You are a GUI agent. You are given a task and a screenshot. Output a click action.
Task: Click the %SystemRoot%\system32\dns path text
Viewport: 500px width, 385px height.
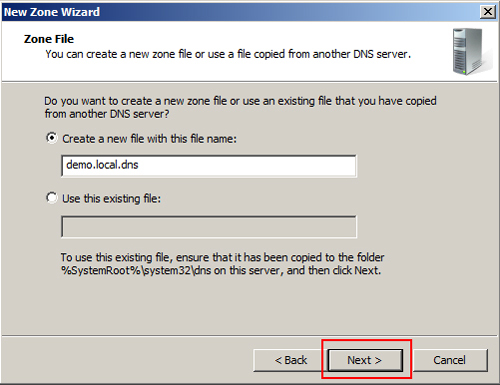pos(136,270)
